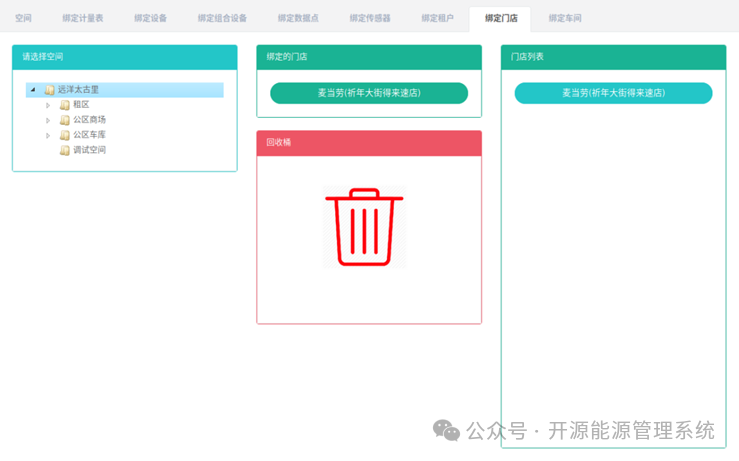The height and width of the screenshot is (461, 739).
Task: Click the 绑定的门店 panel header
Action: [x=369, y=57]
